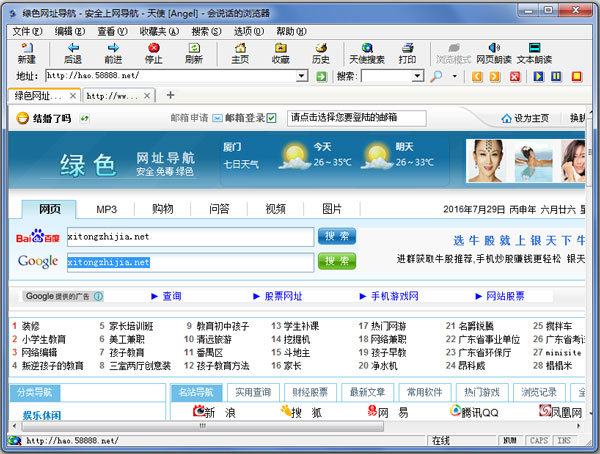Click the 腾讯QQ site link

[x=474, y=412]
